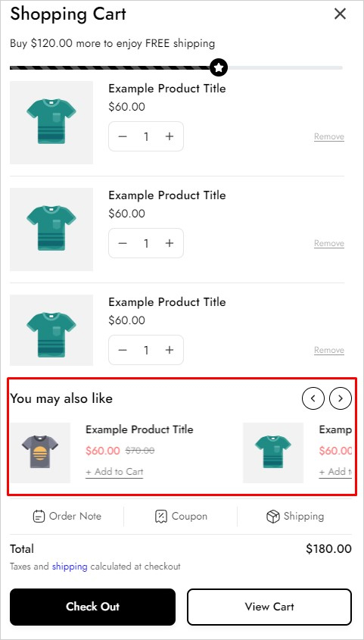Open the Shipping estimate option
The height and width of the screenshot is (640, 364).
[295, 517]
